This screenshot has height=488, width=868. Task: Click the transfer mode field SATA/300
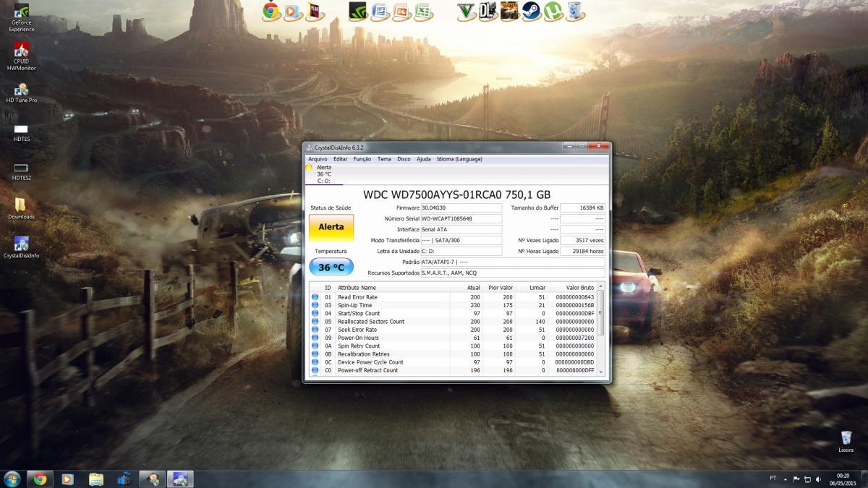click(x=461, y=240)
